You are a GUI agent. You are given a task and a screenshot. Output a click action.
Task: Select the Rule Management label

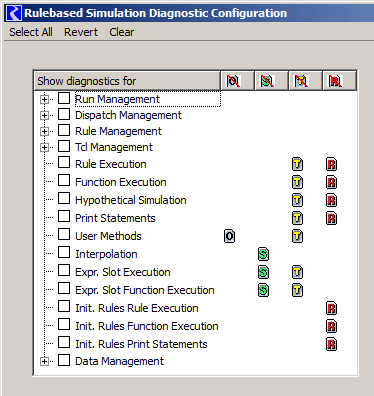pos(118,131)
